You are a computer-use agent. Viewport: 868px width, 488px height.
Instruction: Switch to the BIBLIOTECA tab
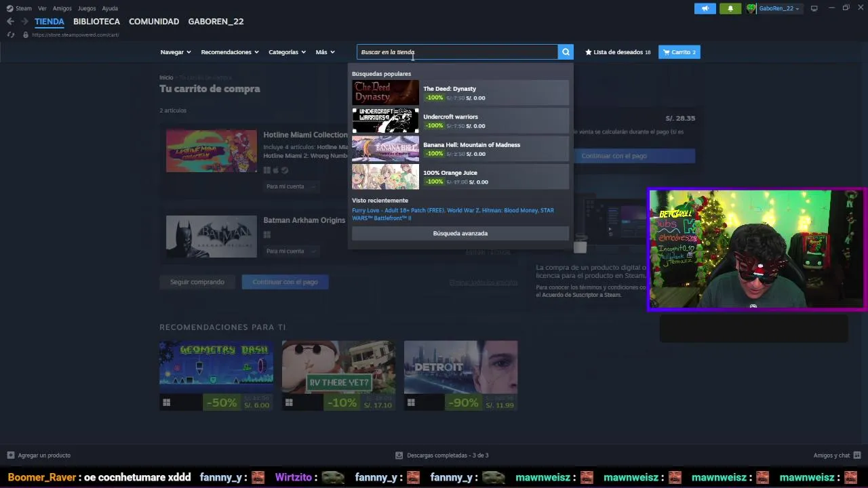click(x=96, y=22)
